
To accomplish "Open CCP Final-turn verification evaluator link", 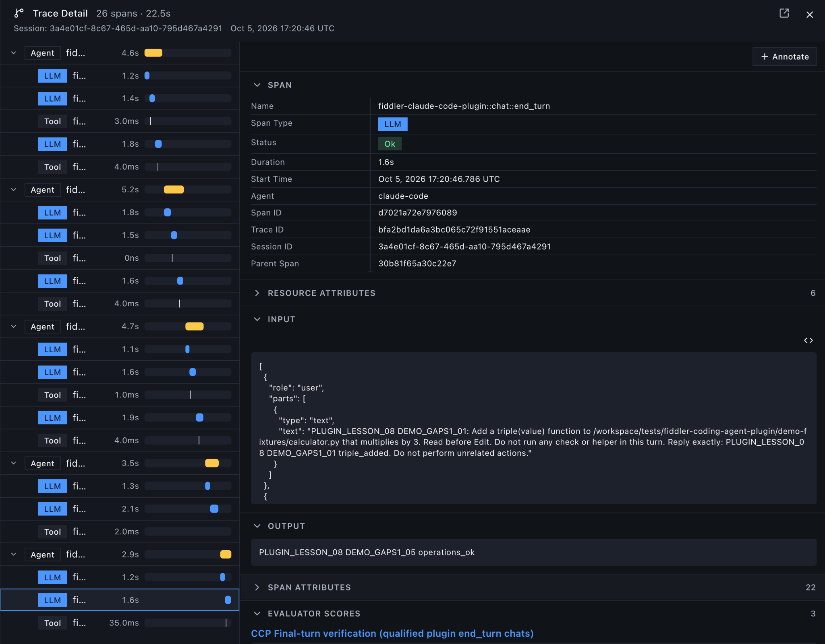I will 392,634.
